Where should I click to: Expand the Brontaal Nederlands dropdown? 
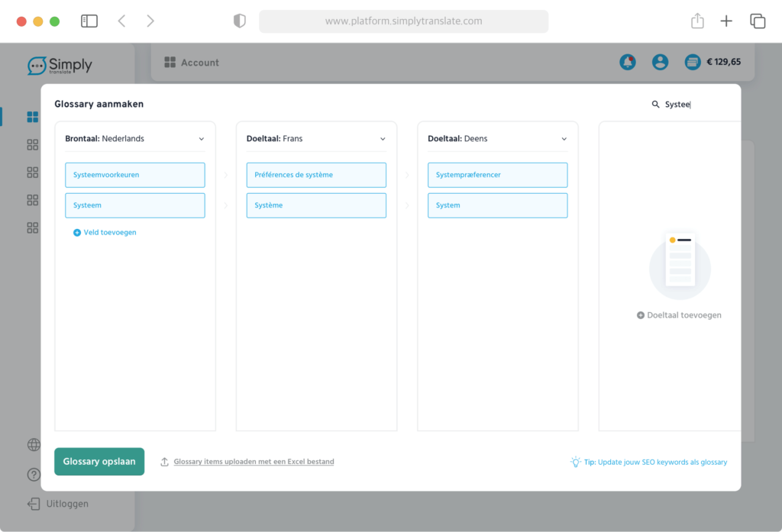coord(202,139)
